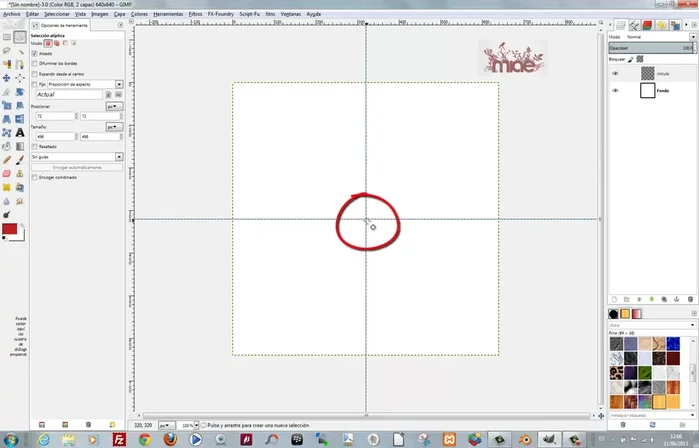Toggle the Alisado checkbox
The height and width of the screenshot is (448, 699).
tap(34, 54)
